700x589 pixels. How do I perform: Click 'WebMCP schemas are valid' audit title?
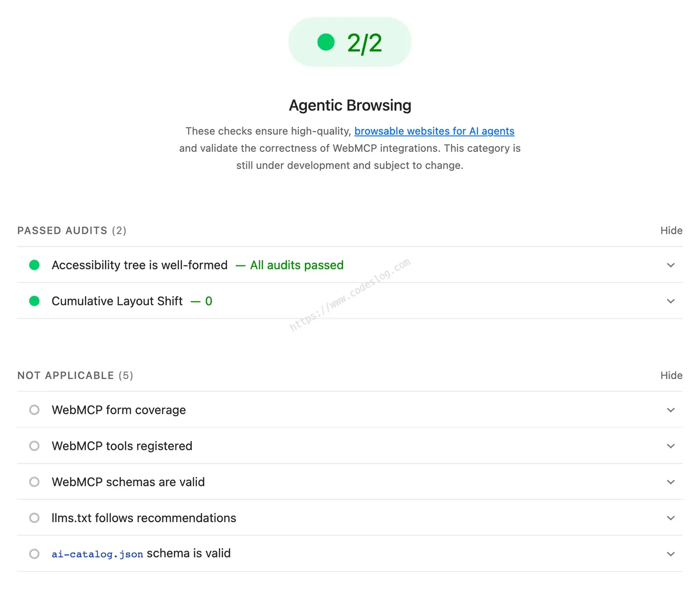pos(128,482)
